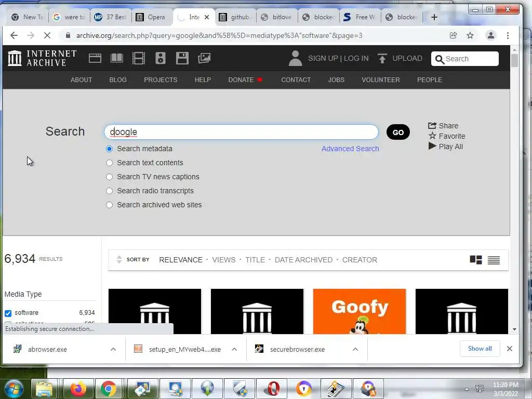The height and width of the screenshot is (399, 532).
Task: Toggle sort direction arrows beside Sort By
Action: [119, 260]
